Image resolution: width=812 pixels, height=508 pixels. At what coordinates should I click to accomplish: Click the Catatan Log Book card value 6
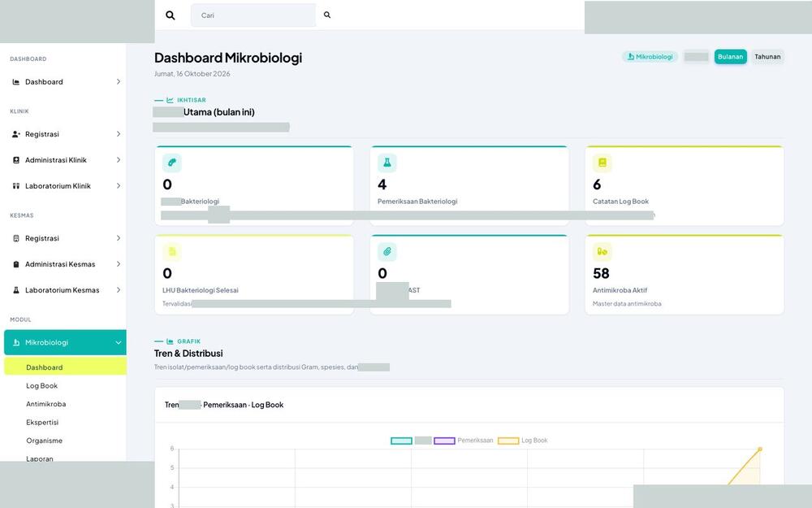[x=597, y=185]
